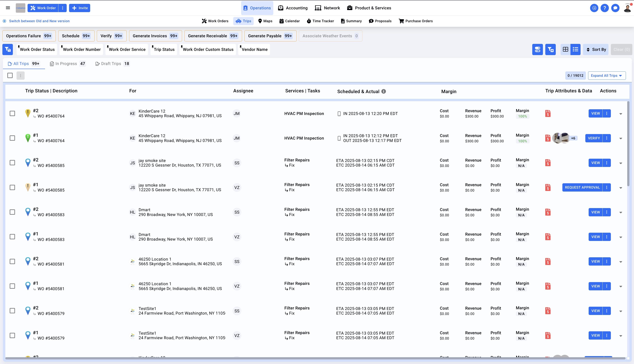Click the filter icon left of Work Order Status
Image resolution: width=634 pixels, height=364 pixels.
pos(8,50)
